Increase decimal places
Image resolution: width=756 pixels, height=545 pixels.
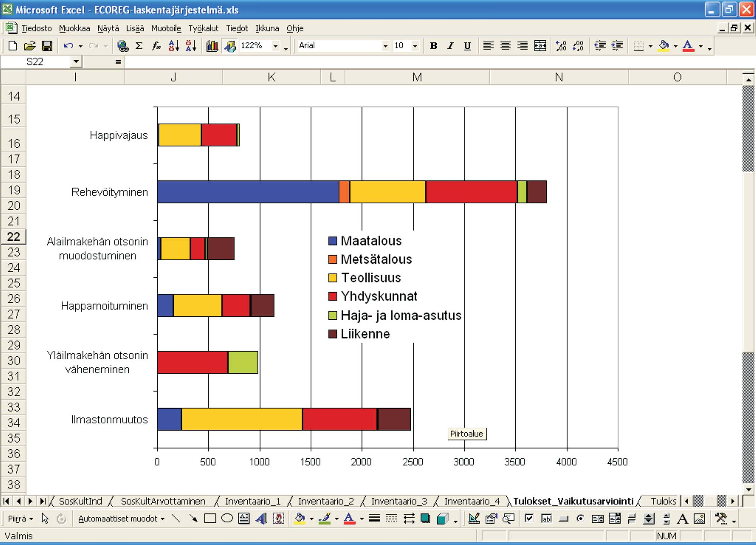[561, 46]
